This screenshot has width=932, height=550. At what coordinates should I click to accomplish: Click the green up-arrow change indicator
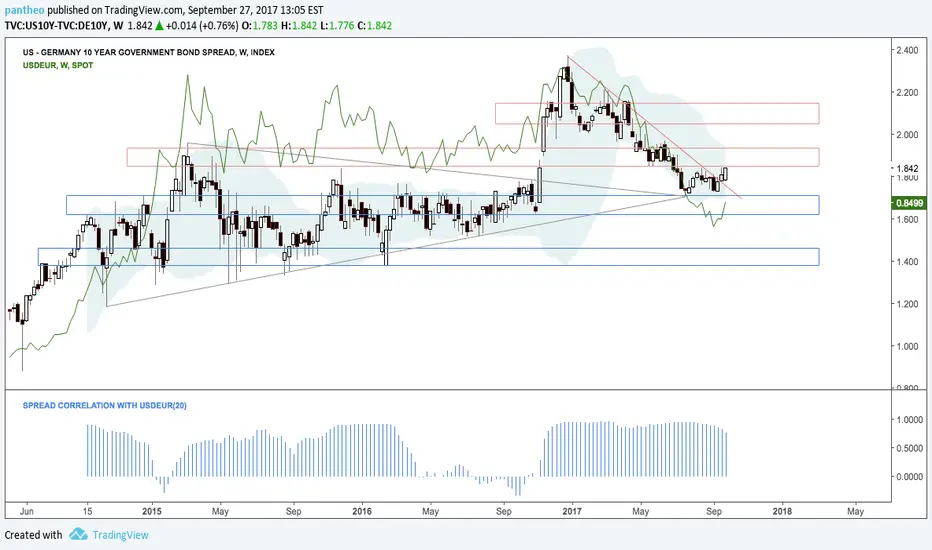159,26
